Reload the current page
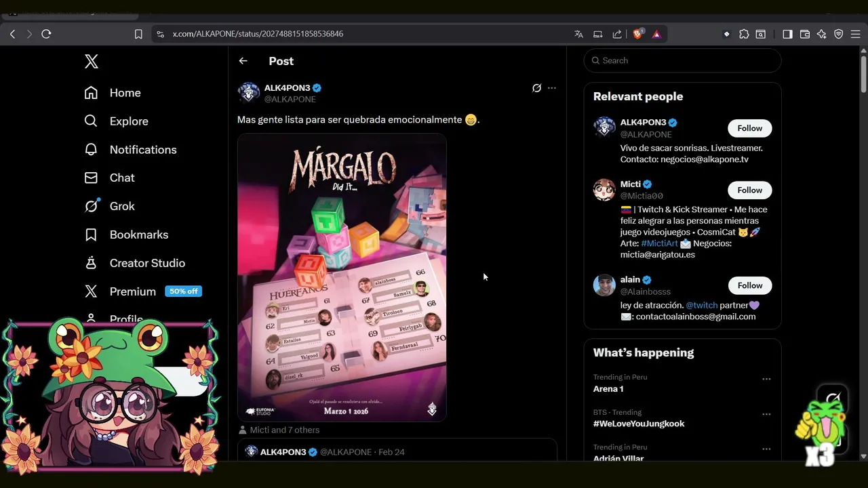Viewport: 868px width, 488px height. [x=46, y=34]
